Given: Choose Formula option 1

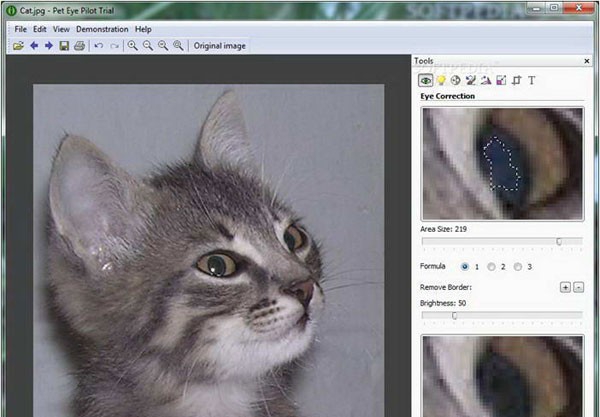Looking at the screenshot, I should 465,267.
